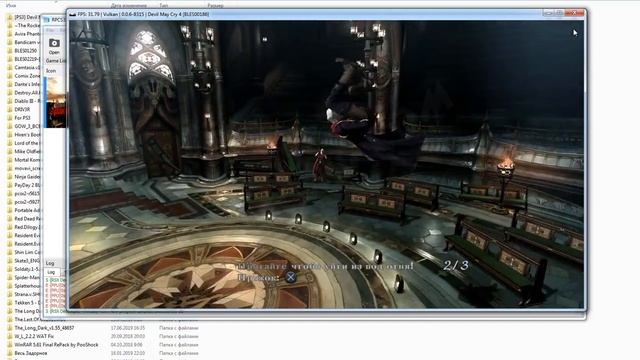The width and height of the screenshot is (640, 360).
Task: Select the W_L_2.2.2 WAT Fix folder
Action: (34, 336)
